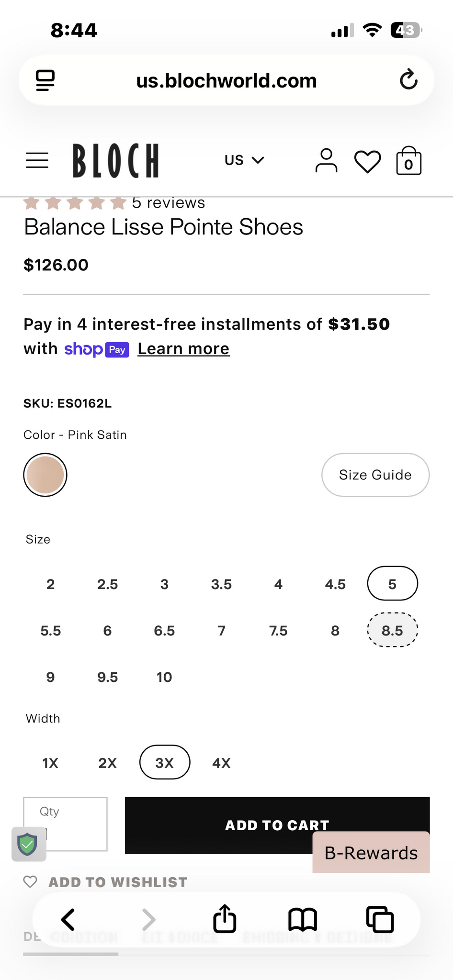
Task: Open the B-Rewards panel
Action: 371,853
